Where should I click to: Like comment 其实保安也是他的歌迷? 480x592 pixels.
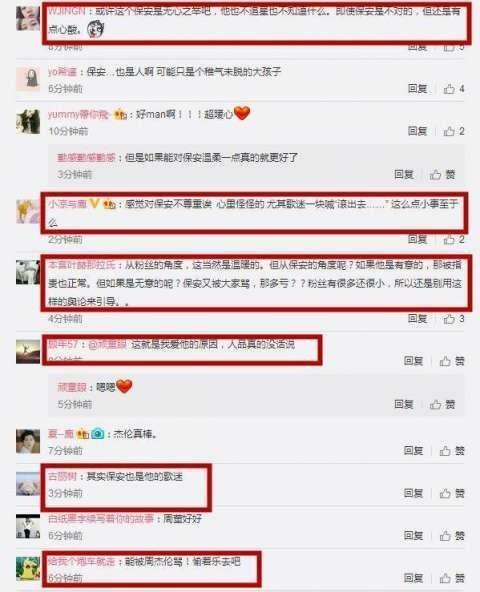[452, 493]
